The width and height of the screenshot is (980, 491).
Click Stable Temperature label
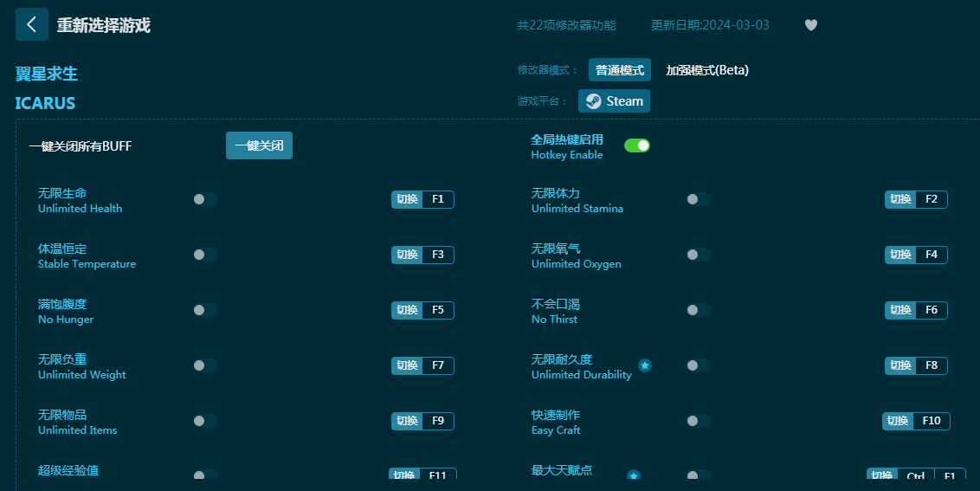coord(87,264)
